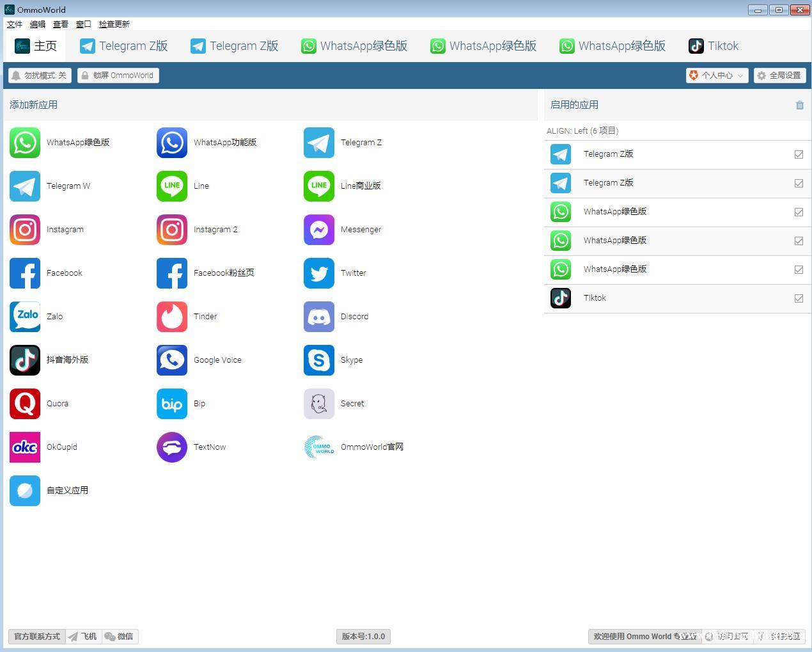Add the Instagram 2 app

(172, 230)
